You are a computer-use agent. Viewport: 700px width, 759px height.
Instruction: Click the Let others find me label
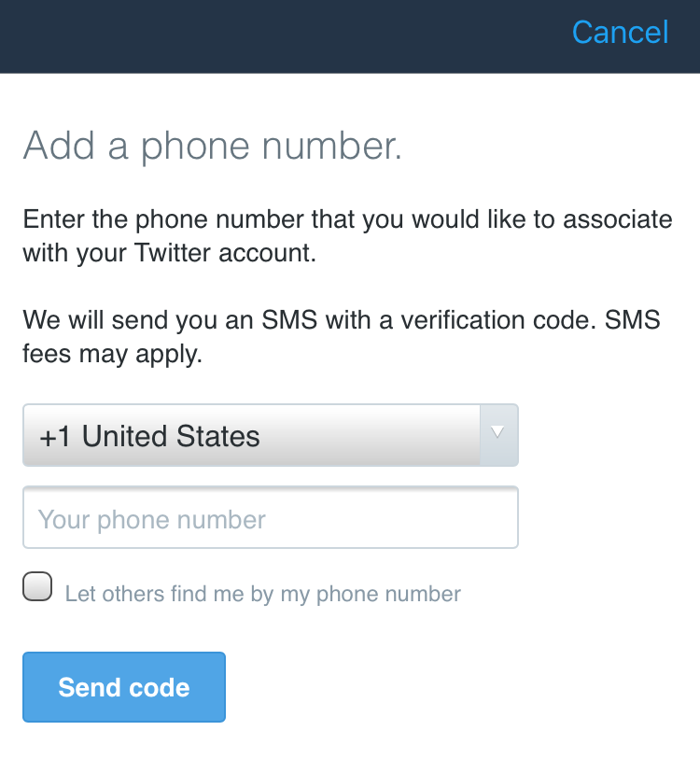click(262, 594)
